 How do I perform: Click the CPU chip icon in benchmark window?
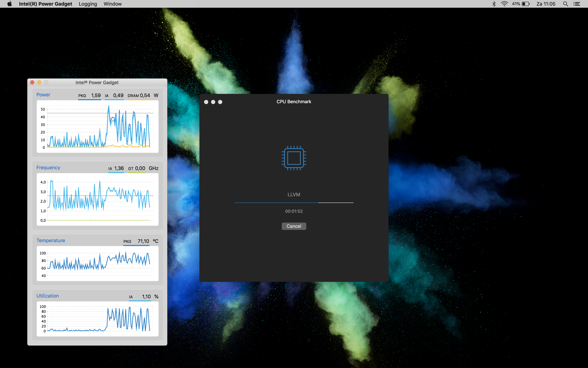coord(294,158)
